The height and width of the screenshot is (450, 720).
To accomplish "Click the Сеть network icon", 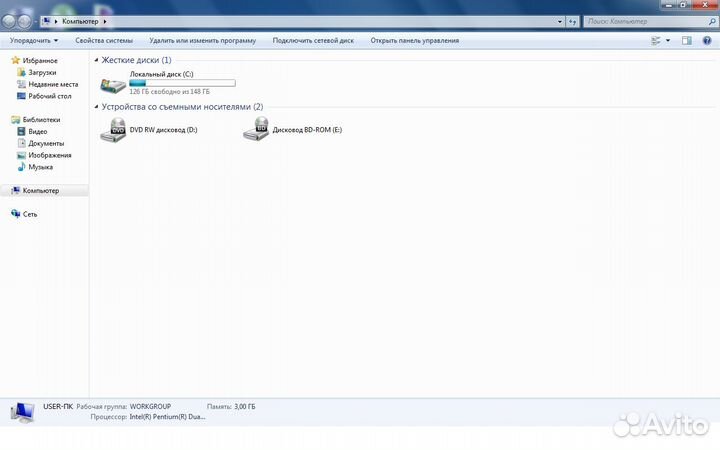I will pos(16,214).
